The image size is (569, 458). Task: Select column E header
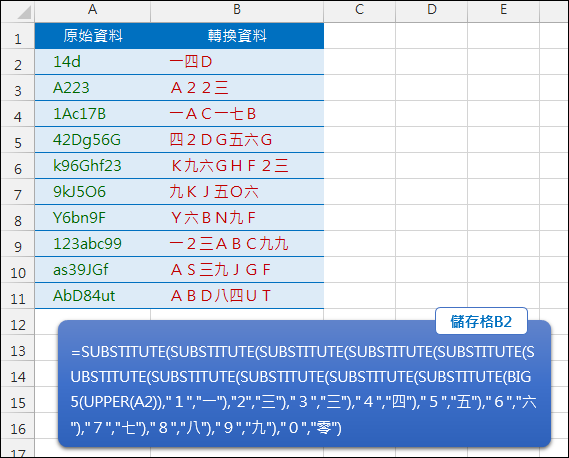click(503, 11)
